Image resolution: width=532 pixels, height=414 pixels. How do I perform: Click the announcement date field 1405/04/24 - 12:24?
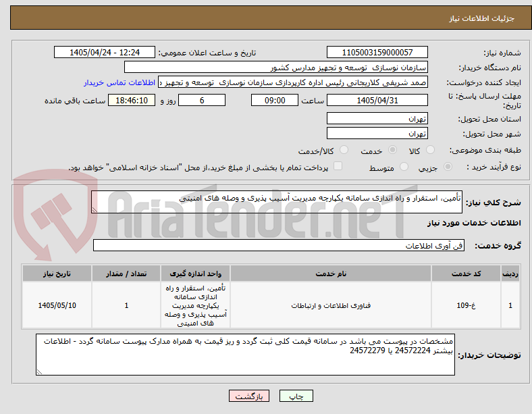click(105, 52)
